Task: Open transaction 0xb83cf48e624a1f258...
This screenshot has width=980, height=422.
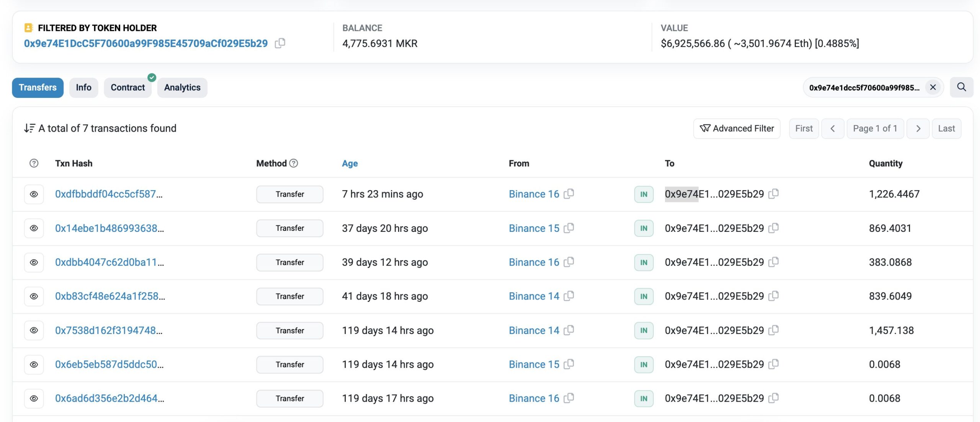Action: [110, 296]
